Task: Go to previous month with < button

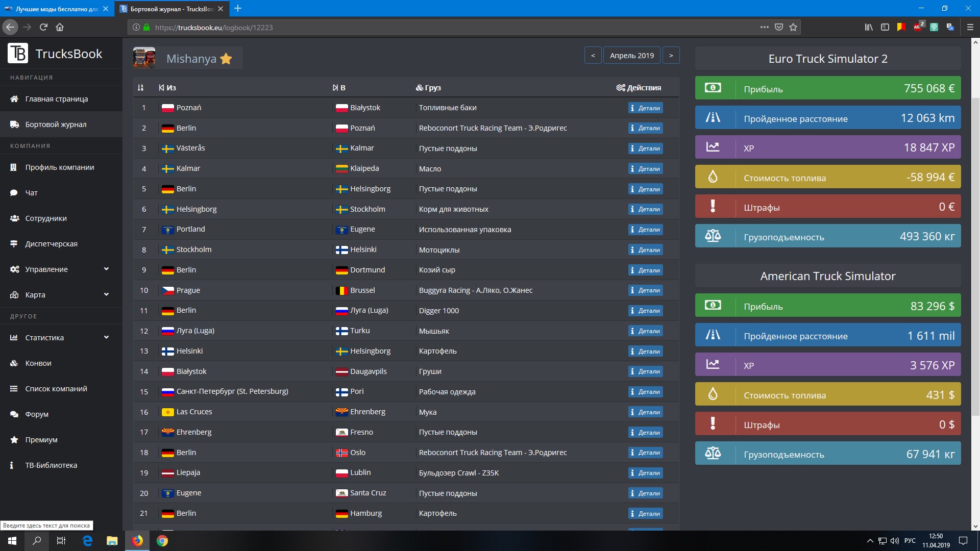Action: click(593, 55)
